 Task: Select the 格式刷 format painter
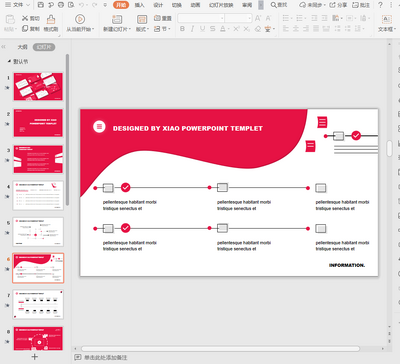(51, 23)
